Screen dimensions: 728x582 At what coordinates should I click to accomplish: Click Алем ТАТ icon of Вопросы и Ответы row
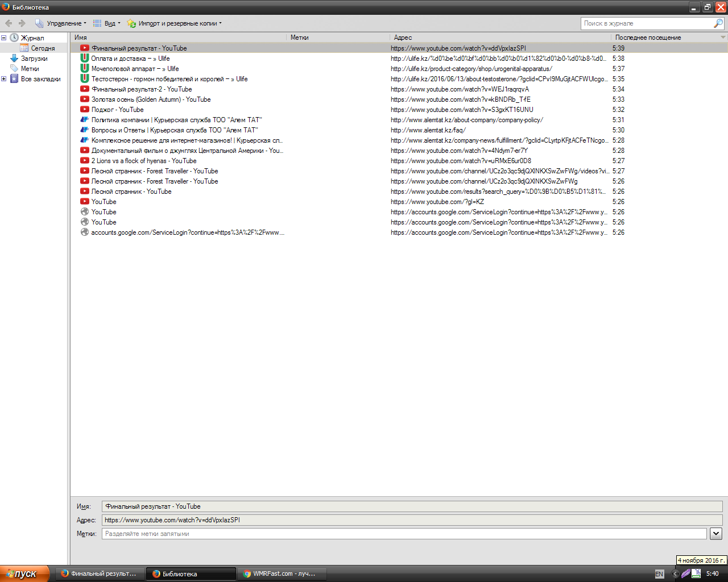point(85,130)
